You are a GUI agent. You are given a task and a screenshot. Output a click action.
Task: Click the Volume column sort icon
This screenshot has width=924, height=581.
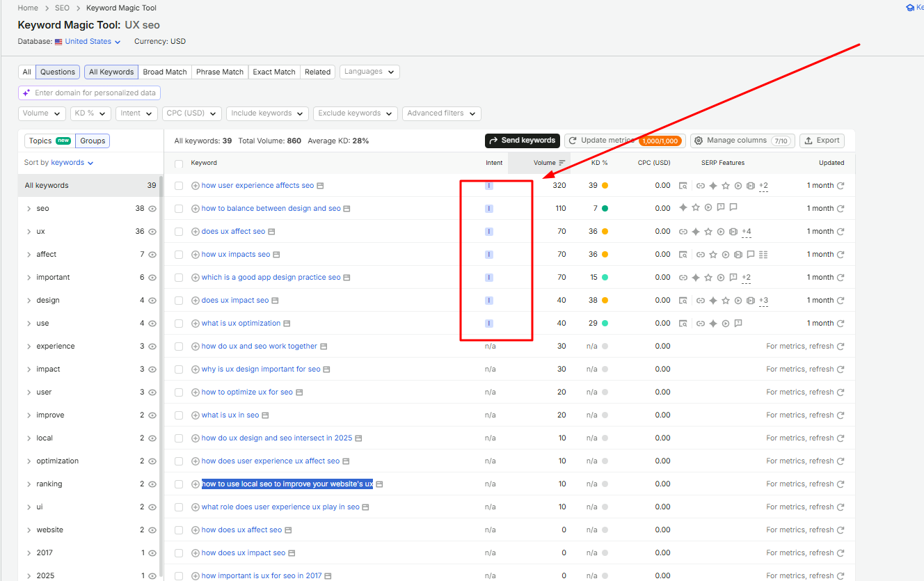562,163
